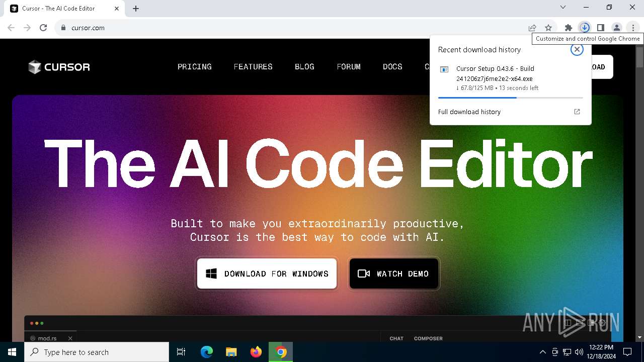The image size is (644, 362).
Task: Select the COMPOSER tab in demo preview
Action: pyautogui.click(x=428, y=338)
